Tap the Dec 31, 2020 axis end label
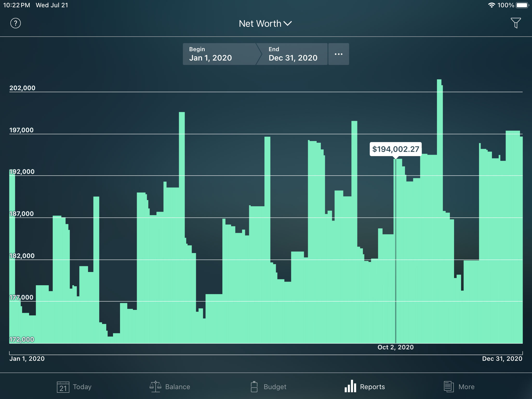The width and height of the screenshot is (532, 399). click(x=502, y=359)
